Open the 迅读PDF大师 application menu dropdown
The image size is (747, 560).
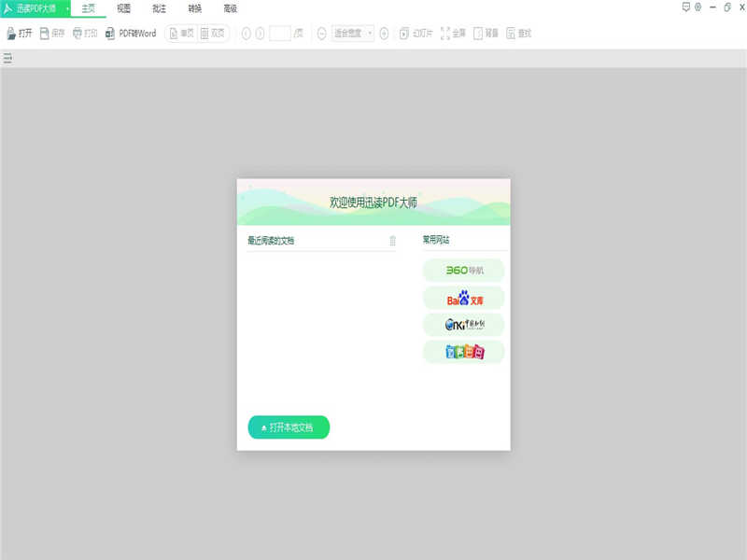click(x=67, y=8)
